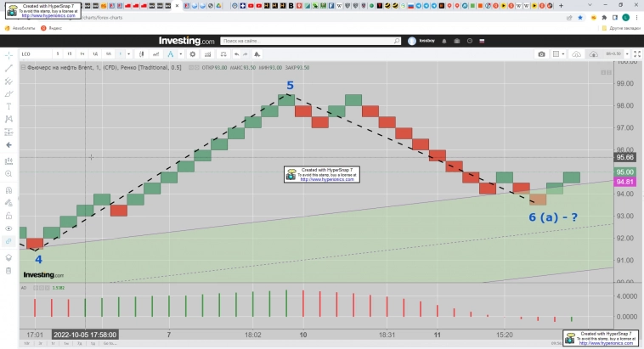Image resolution: width=644 pixels, height=349 pixels.
Task: Change site language via flag icon
Action: click(483, 41)
